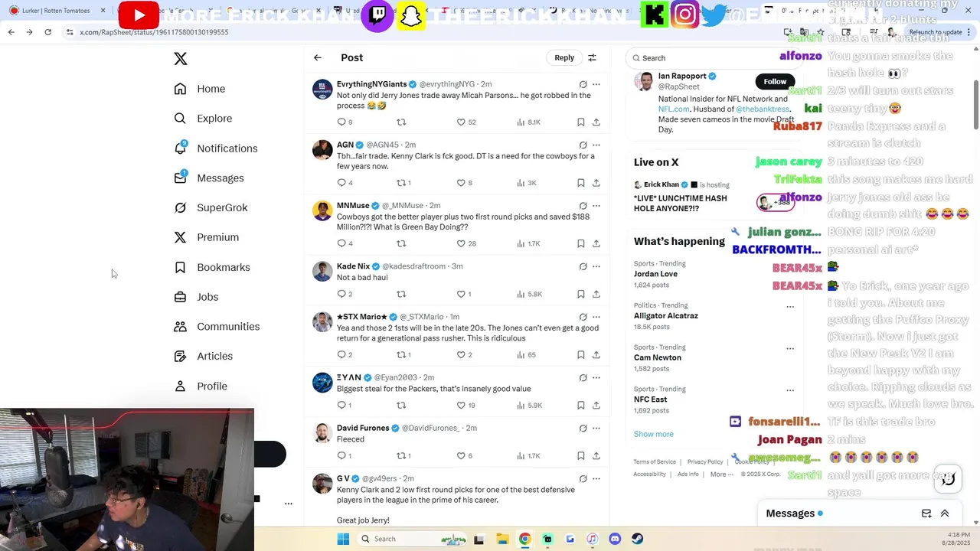Viewport: 980px width, 551px height.
Task: Bookmark the AGN reply
Action: [x=581, y=183]
